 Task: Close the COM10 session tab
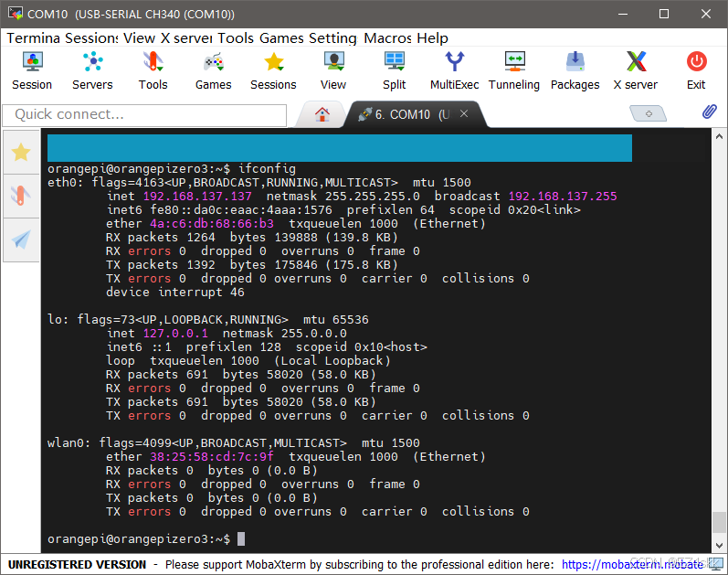464,114
